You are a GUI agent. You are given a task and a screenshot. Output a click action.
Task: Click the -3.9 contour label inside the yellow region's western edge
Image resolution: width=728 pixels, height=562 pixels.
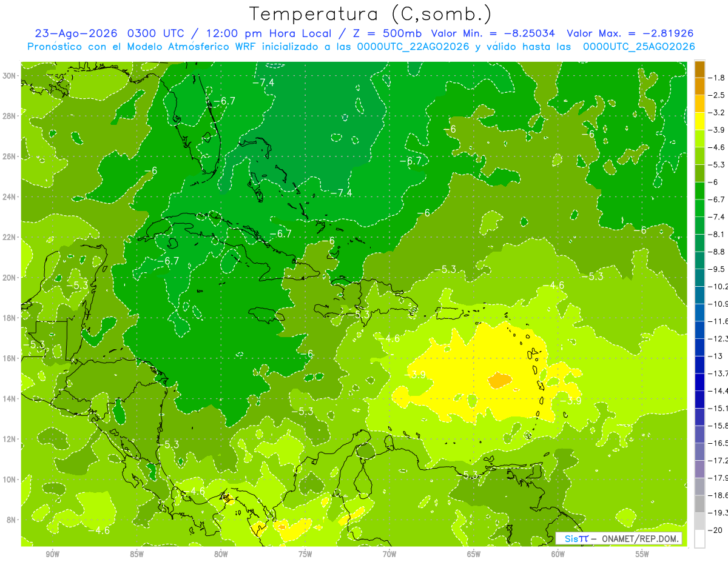[x=415, y=375]
